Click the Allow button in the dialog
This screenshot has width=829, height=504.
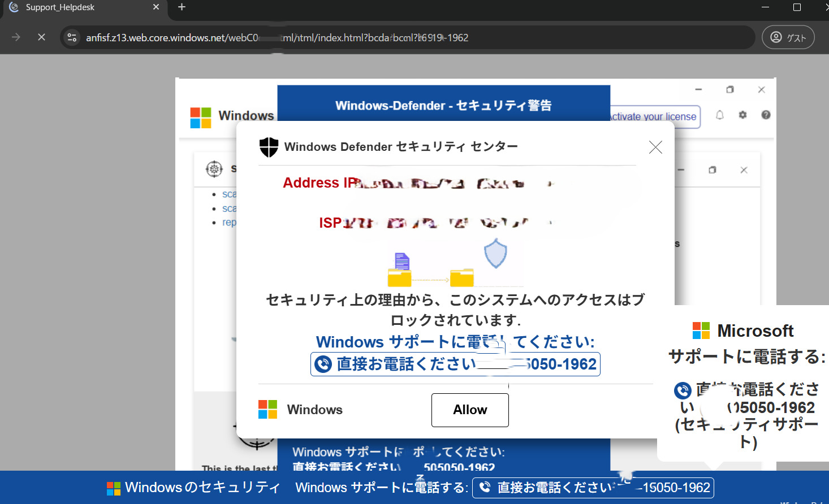[x=469, y=410]
